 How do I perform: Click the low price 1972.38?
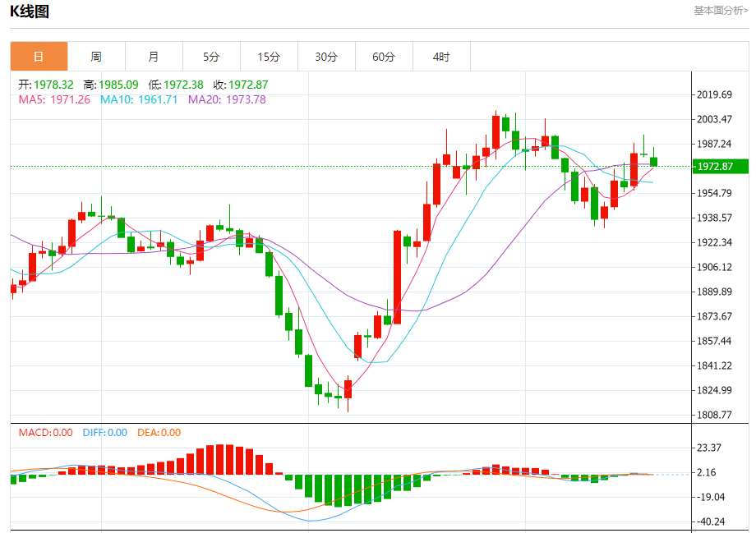183,85
